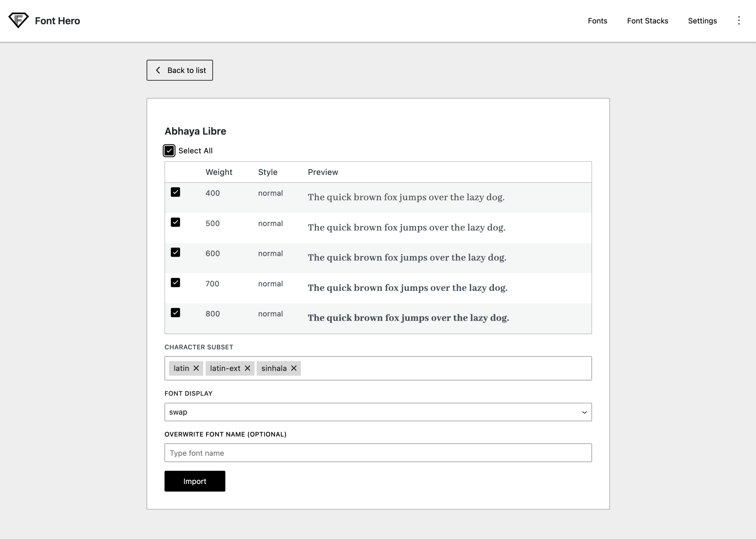
Task: Click the Font Hero title text
Action: click(57, 21)
